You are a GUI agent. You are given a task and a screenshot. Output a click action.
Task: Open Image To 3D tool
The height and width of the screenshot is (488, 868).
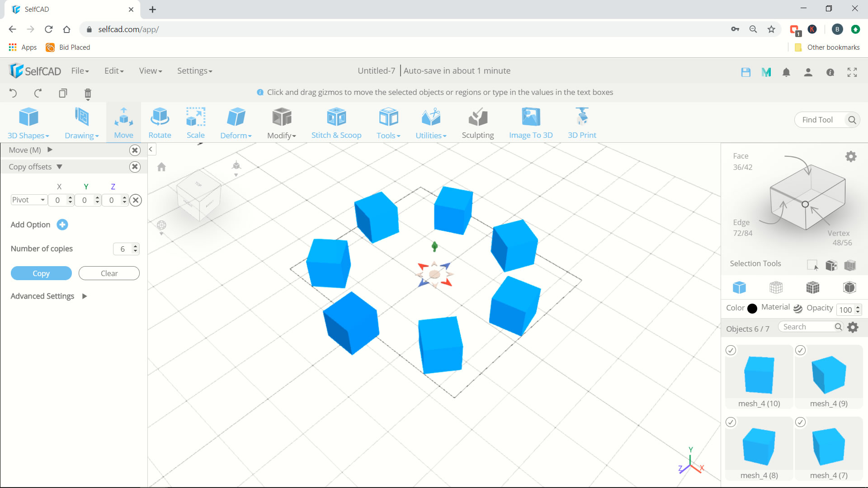coord(531,123)
